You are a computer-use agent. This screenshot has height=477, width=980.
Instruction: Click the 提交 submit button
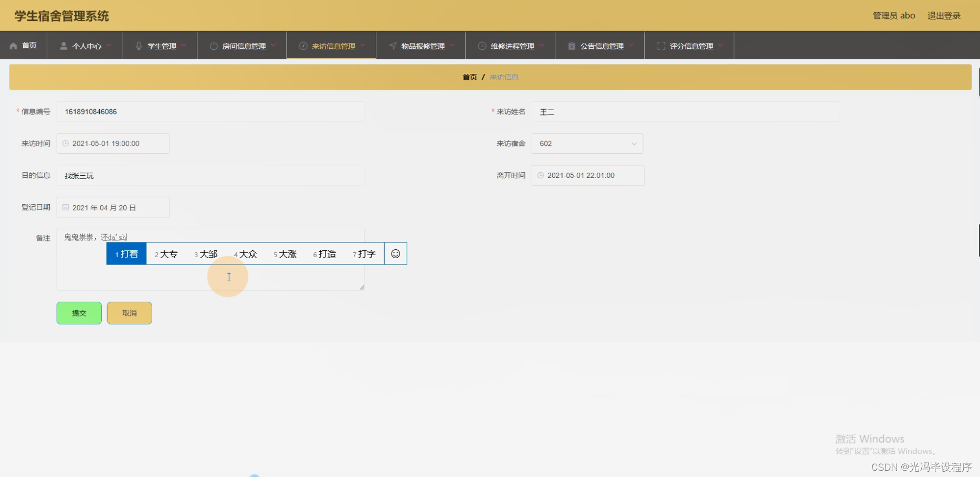tap(79, 313)
